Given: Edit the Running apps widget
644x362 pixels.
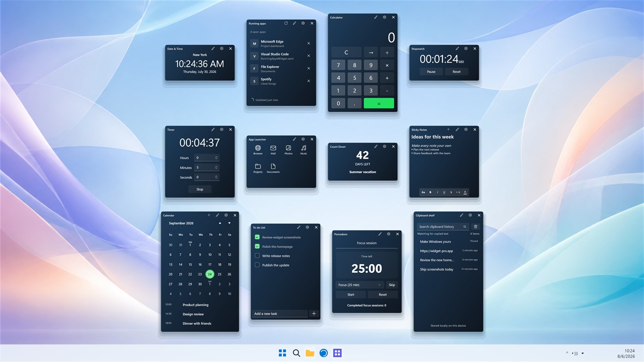Looking at the screenshot, I should pos(295,23).
